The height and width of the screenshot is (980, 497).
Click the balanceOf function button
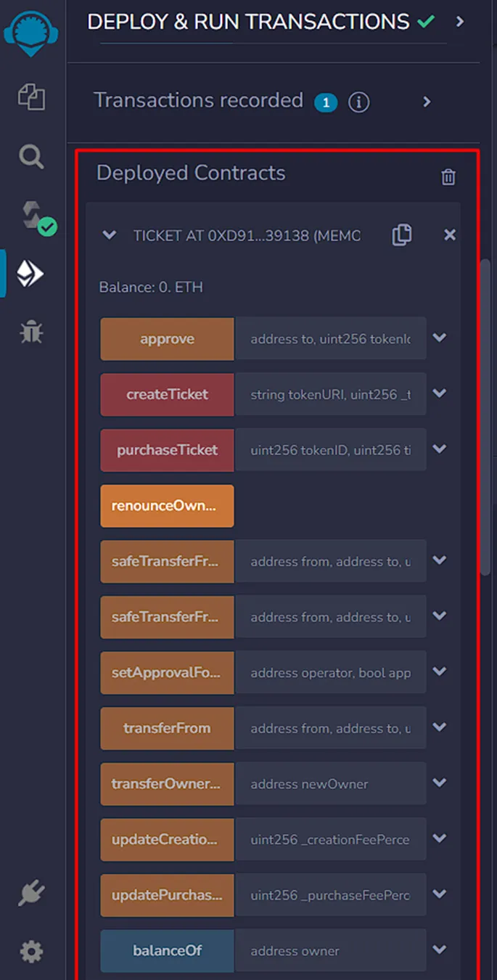point(167,951)
